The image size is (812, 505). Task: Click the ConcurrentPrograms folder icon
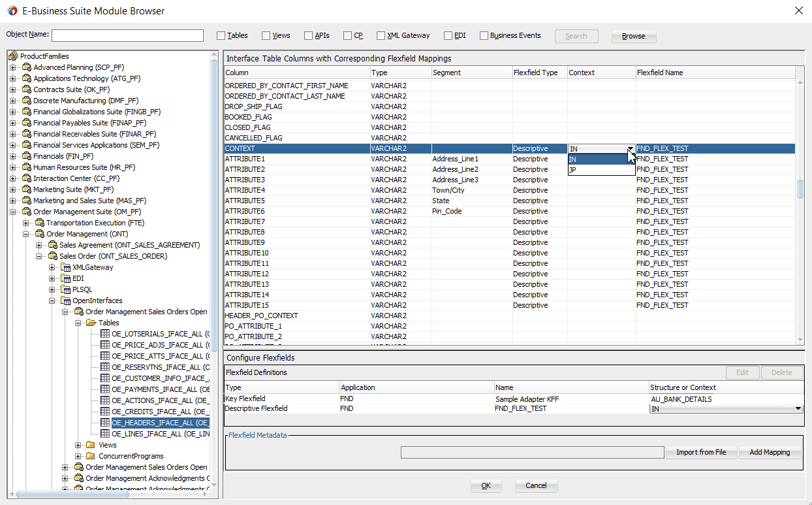tap(92, 456)
